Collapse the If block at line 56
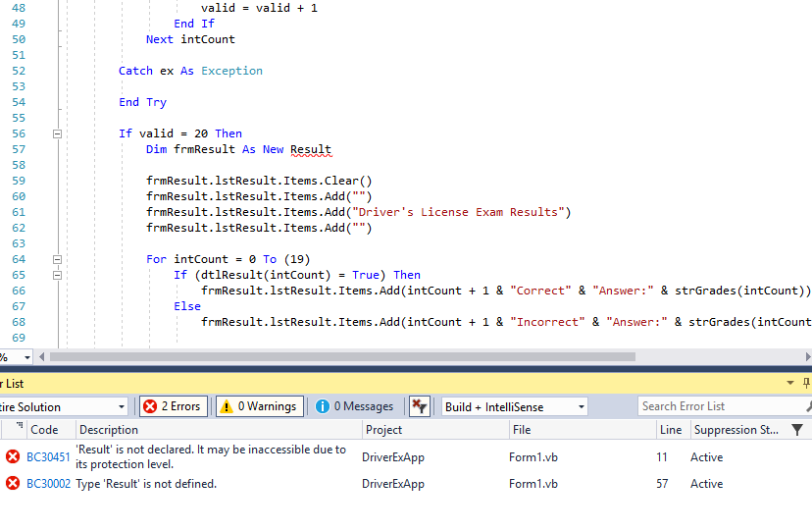Screen dimensions: 812x531 [58, 133]
